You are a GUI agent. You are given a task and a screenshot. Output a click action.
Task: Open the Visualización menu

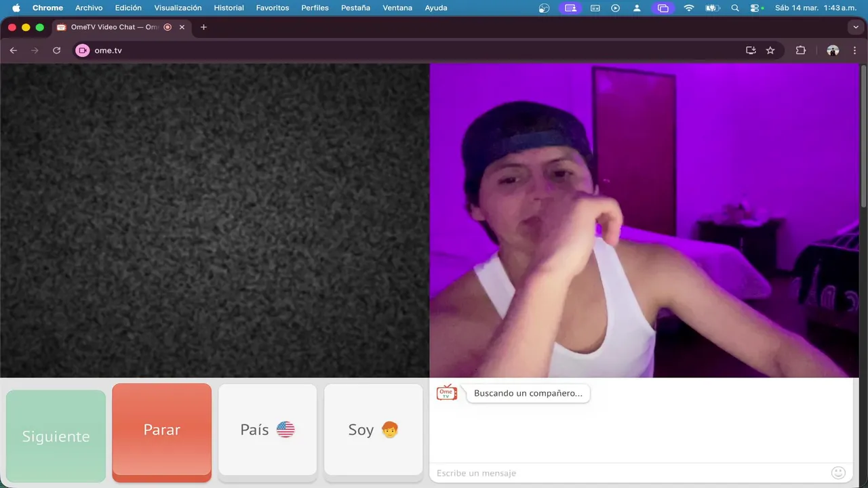pos(178,8)
